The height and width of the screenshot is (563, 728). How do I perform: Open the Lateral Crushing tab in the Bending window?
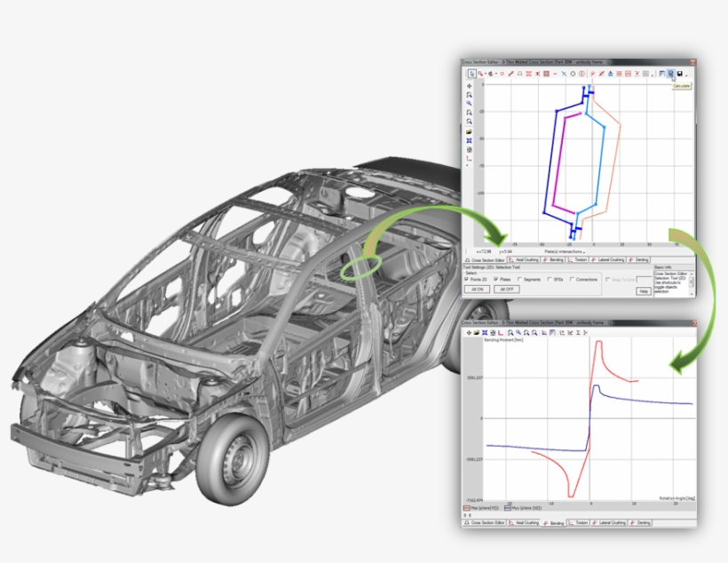(609, 522)
